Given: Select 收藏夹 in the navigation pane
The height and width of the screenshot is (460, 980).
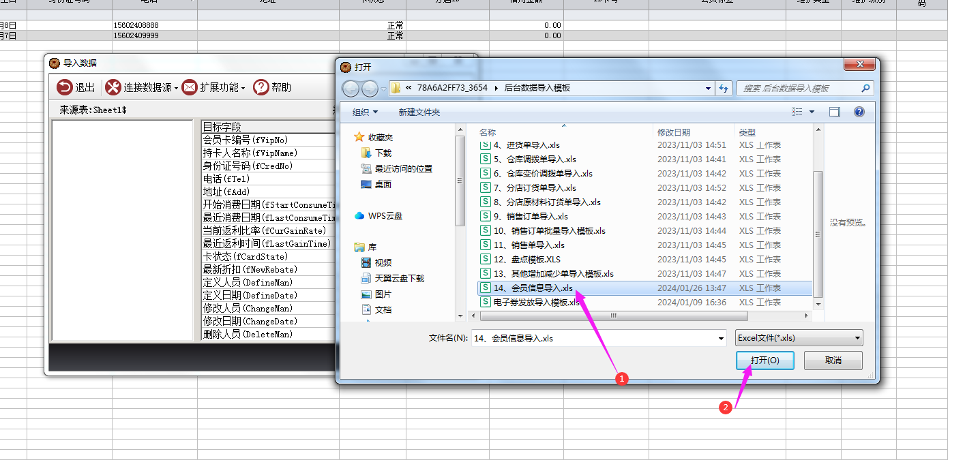Looking at the screenshot, I should [x=374, y=137].
